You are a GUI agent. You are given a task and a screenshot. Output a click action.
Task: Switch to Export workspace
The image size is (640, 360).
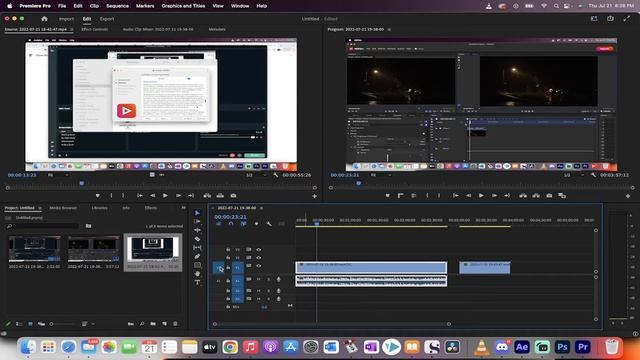tap(107, 19)
